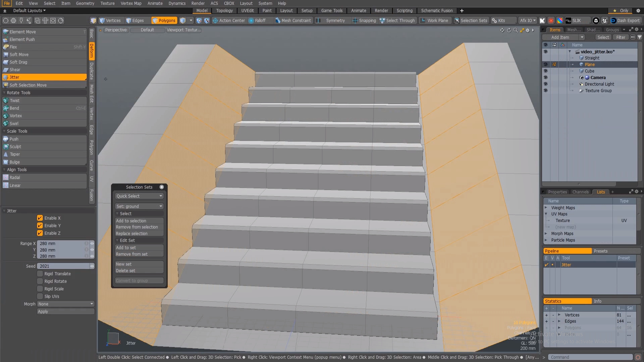
Task: Switch to Edges selection mode
Action: pos(135,20)
